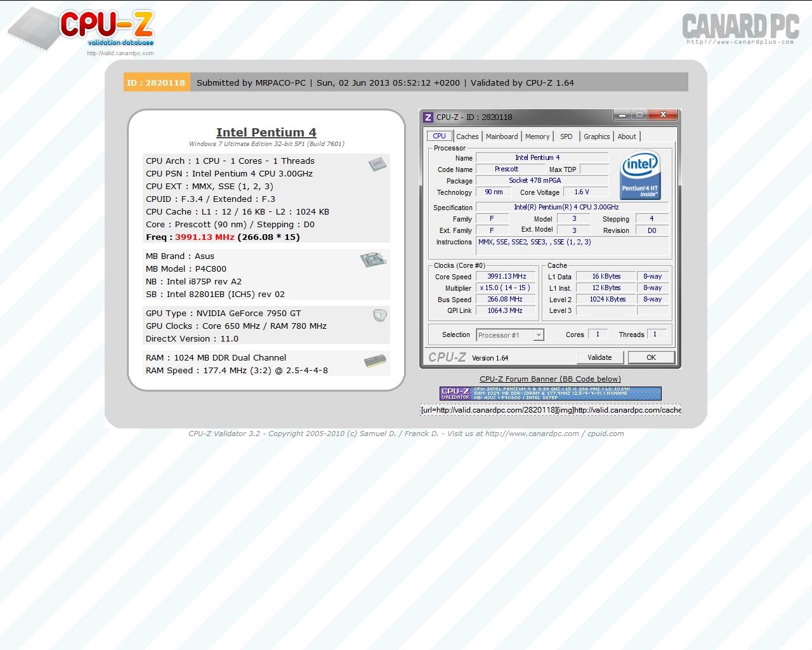Click the GPU icon beside GPU Type
Viewport: 812px width, 650px height.
379,315
